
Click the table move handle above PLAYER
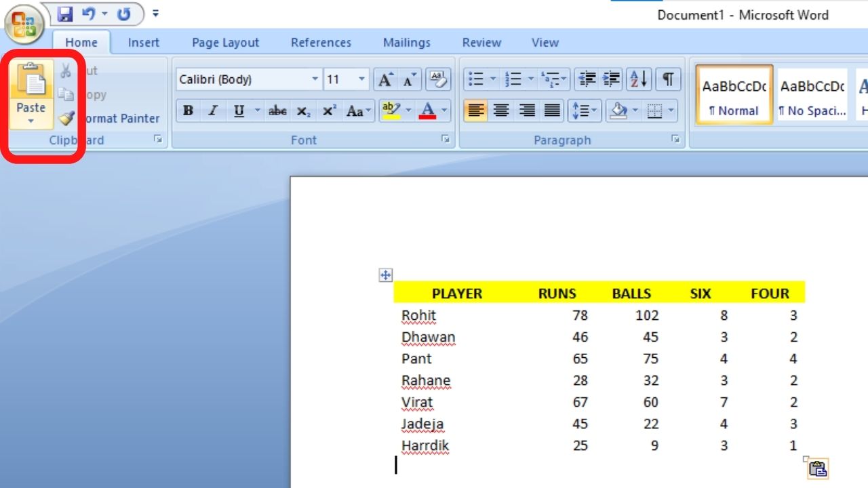click(x=384, y=275)
